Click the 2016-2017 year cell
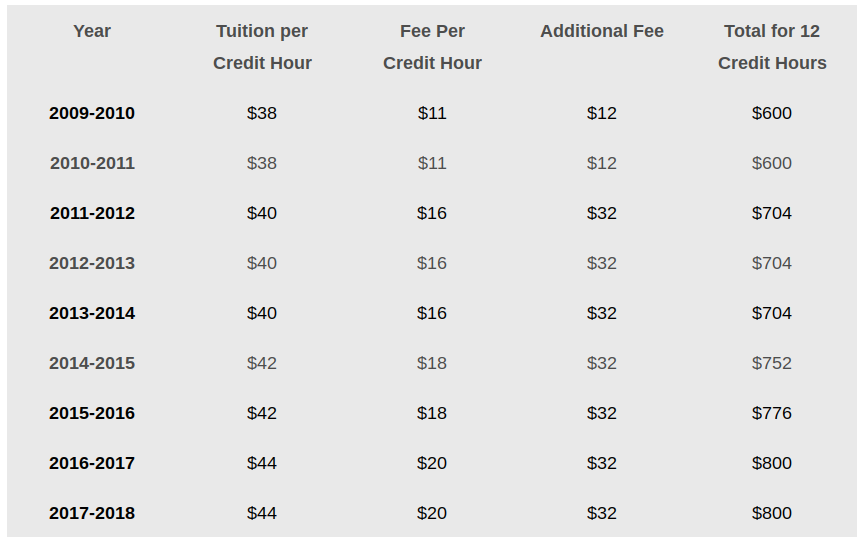This screenshot has height=546, width=863. (92, 463)
